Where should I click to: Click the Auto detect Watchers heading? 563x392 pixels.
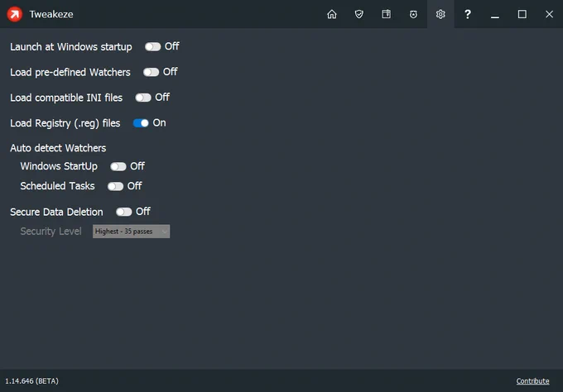58,148
